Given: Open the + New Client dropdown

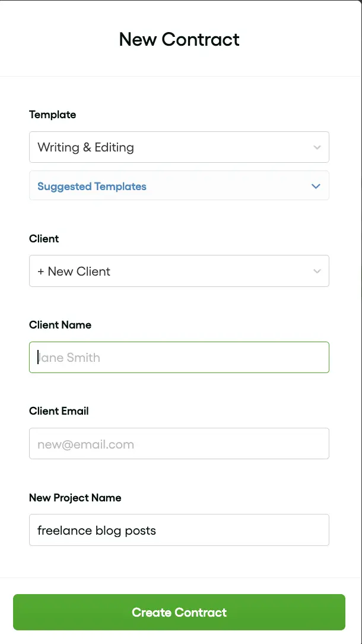Looking at the screenshot, I should pyautogui.click(x=178, y=272).
